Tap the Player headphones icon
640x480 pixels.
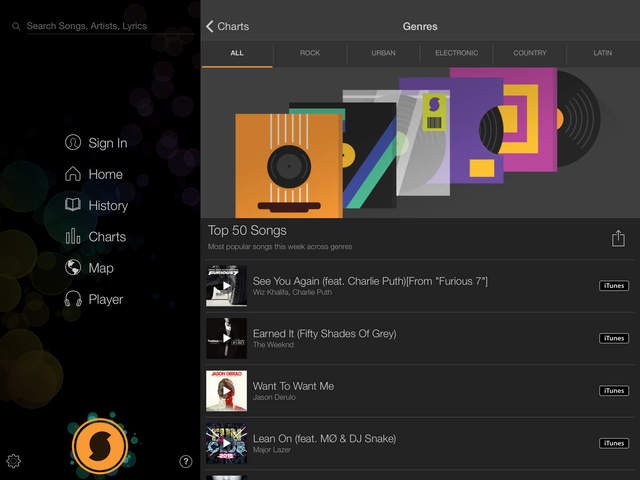73,299
